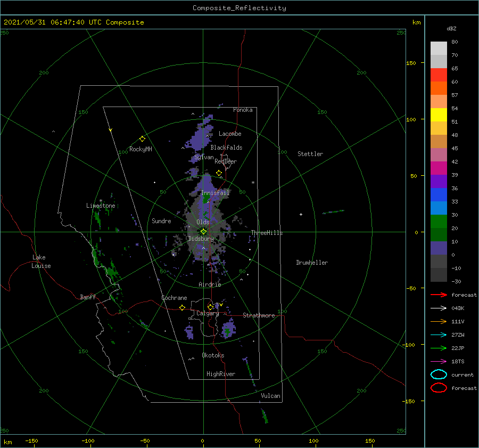Click the Innisfail city label
The width and height of the screenshot is (479, 448).
click(215, 193)
